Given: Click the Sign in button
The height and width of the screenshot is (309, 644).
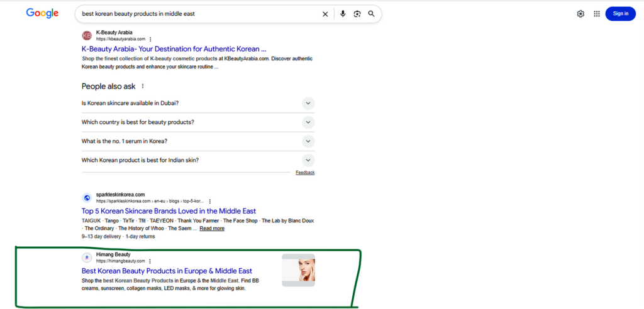Looking at the screenshot, I should tap(620, 14).
